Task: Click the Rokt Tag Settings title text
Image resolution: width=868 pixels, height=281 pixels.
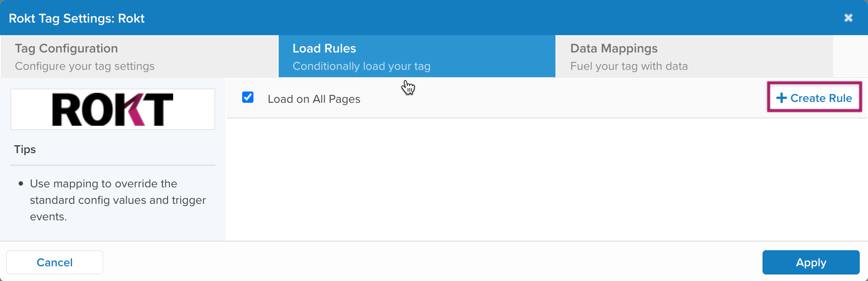Action: click(77, 18)
